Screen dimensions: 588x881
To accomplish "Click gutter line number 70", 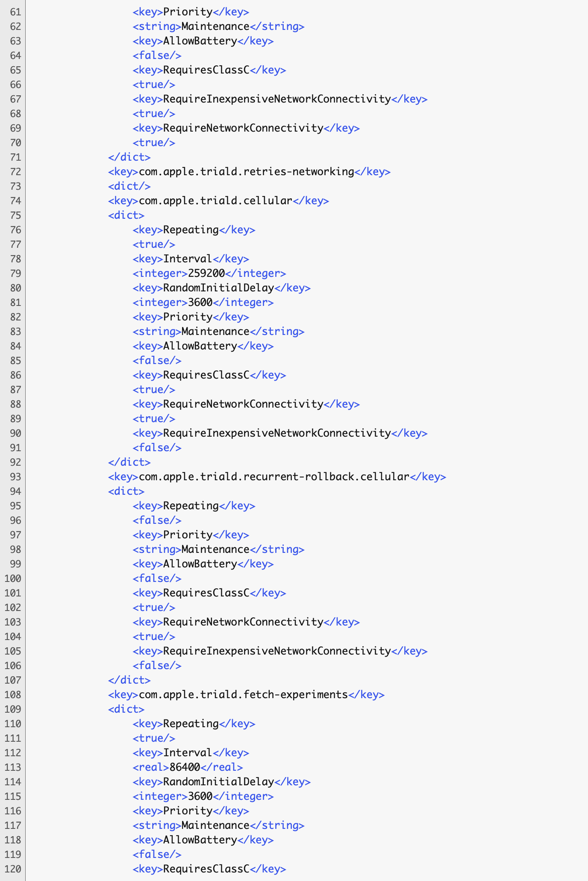I will pos(16,143).
